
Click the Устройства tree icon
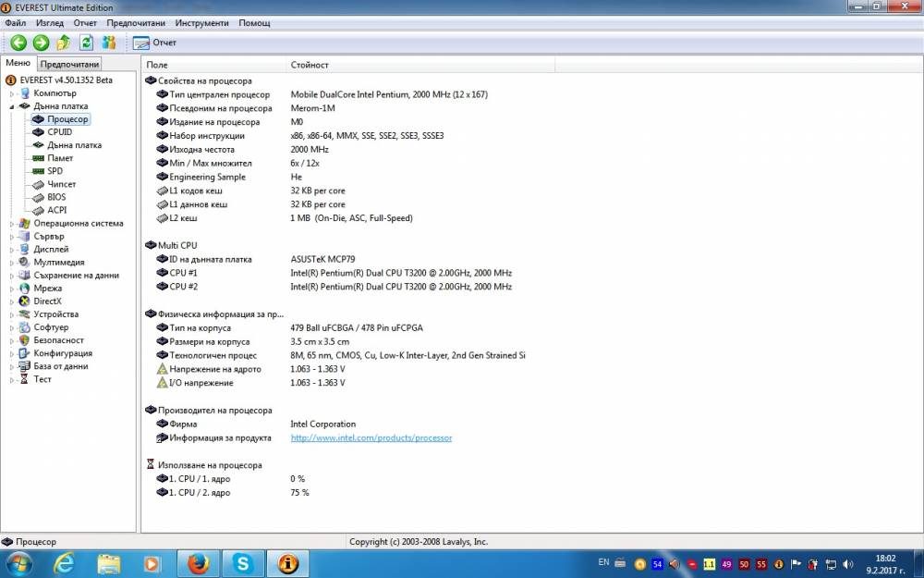point(24,314)
